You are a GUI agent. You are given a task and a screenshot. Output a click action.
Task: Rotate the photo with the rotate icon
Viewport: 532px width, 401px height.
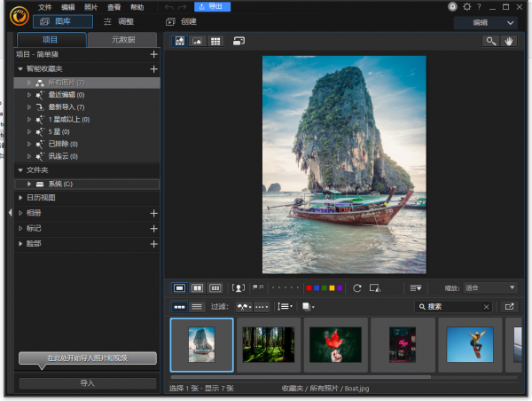[x=357, y=287]
